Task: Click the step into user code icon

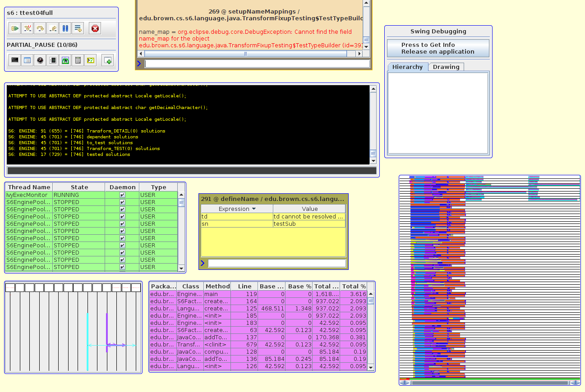Action: [x=28, y=28]
